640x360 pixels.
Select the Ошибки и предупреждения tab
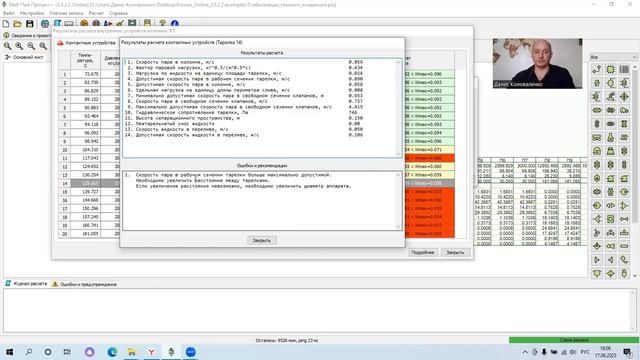pos(84,284)
